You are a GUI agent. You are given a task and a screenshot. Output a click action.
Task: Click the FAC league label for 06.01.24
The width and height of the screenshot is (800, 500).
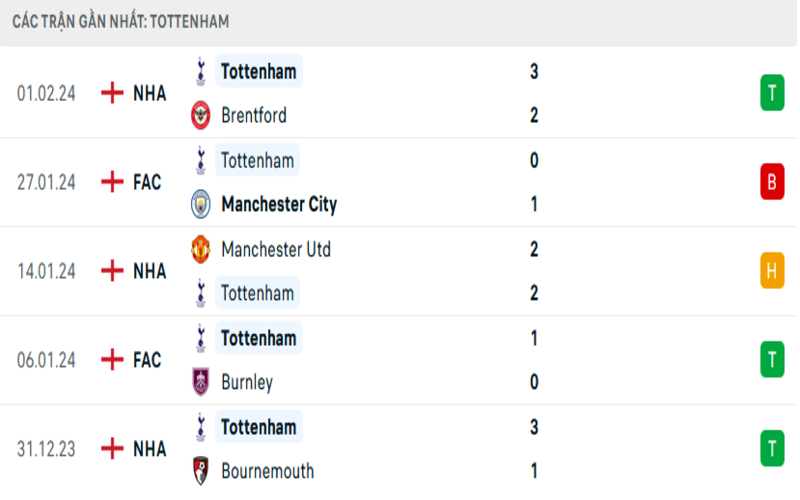tap(147, 359)
